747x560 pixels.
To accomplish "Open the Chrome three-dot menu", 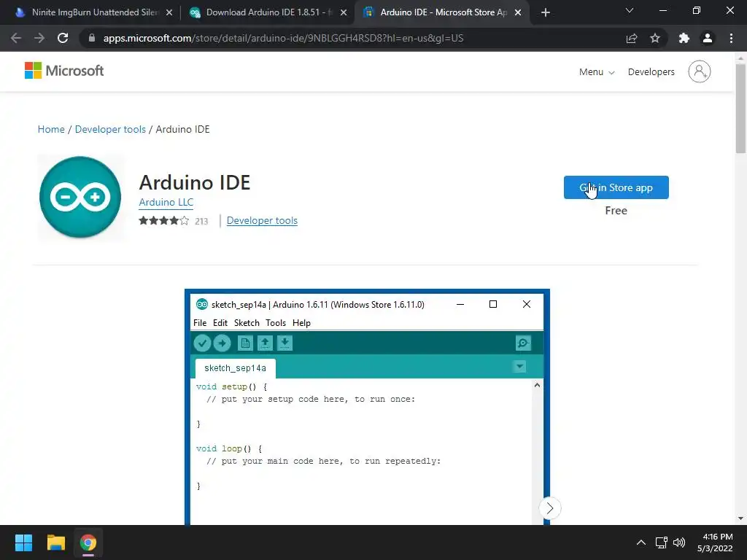I will pos(731,38).
